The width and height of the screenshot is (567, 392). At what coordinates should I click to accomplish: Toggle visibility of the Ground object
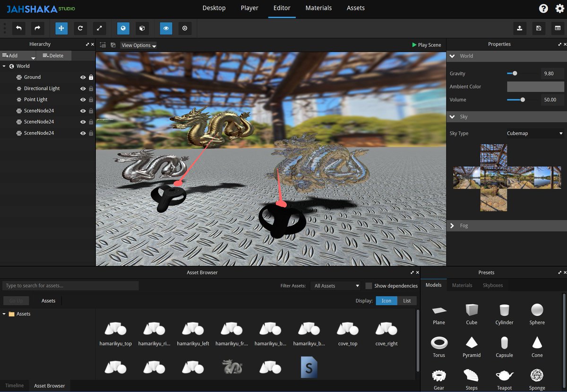83,77
